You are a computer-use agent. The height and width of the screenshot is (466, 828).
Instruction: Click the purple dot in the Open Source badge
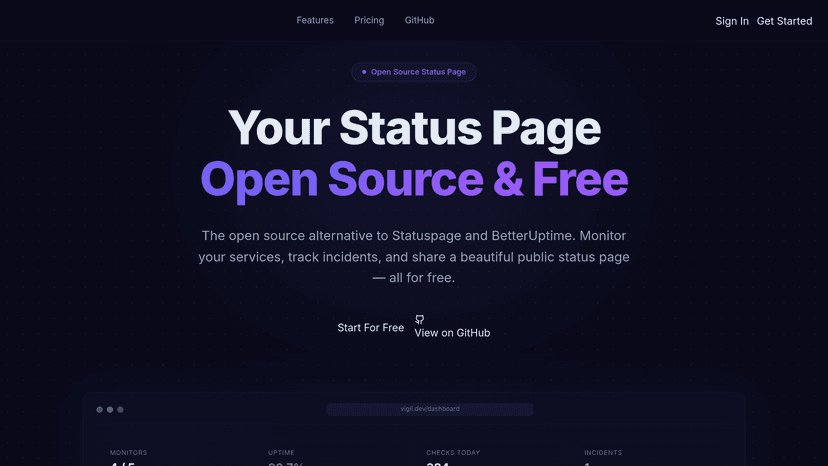tap(364, 72)
